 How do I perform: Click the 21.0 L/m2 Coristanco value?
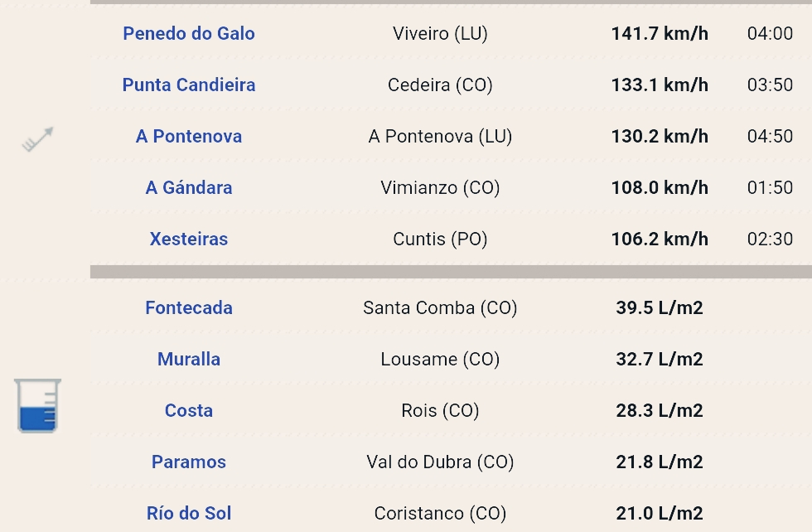(660, 513)
